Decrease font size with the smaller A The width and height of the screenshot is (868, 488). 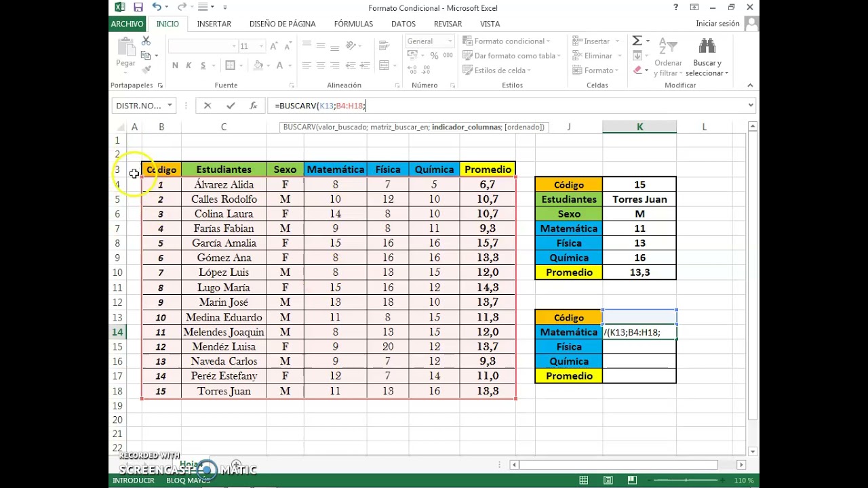pyautogui.click(x=287, y=46)
